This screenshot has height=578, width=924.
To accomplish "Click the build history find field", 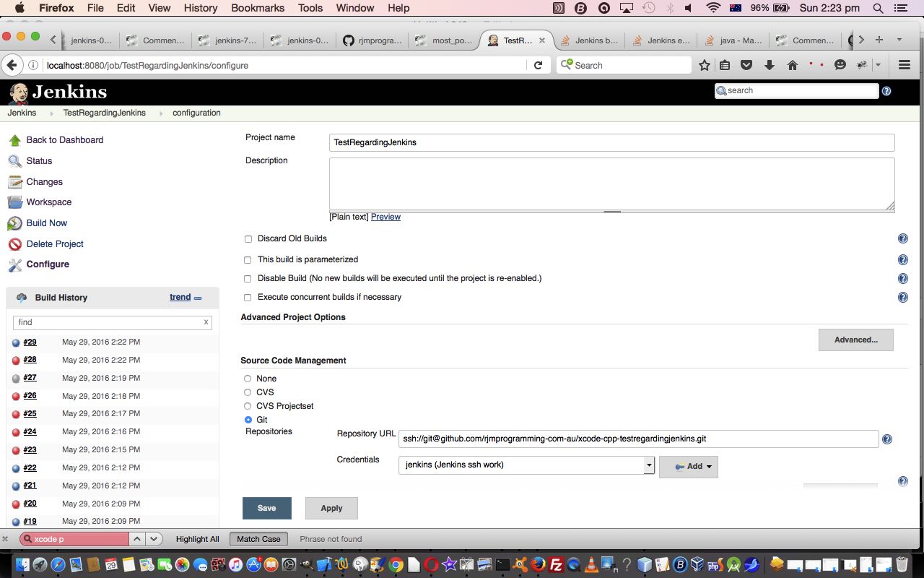I will (113, 322).
